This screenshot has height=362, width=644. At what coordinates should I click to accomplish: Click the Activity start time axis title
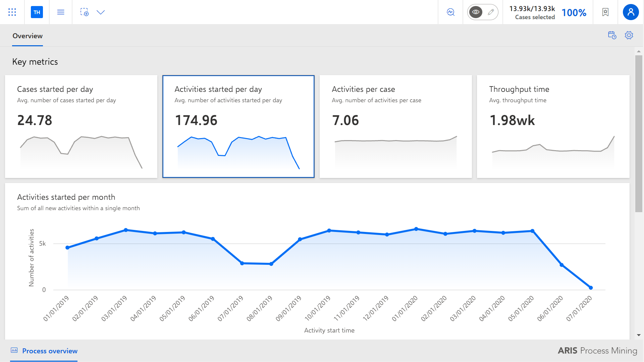[329, 330]
